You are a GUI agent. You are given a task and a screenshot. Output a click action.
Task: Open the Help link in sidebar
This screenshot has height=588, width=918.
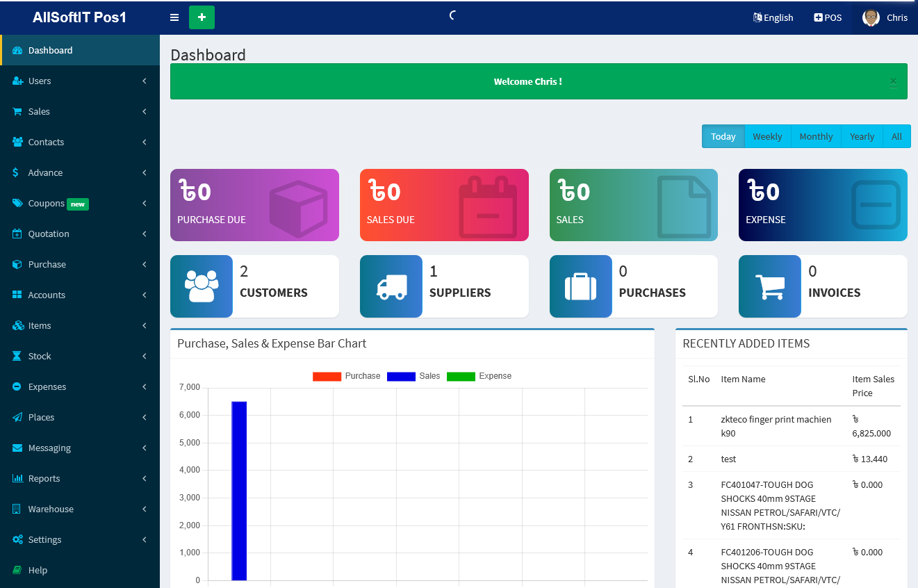point(38,570)
